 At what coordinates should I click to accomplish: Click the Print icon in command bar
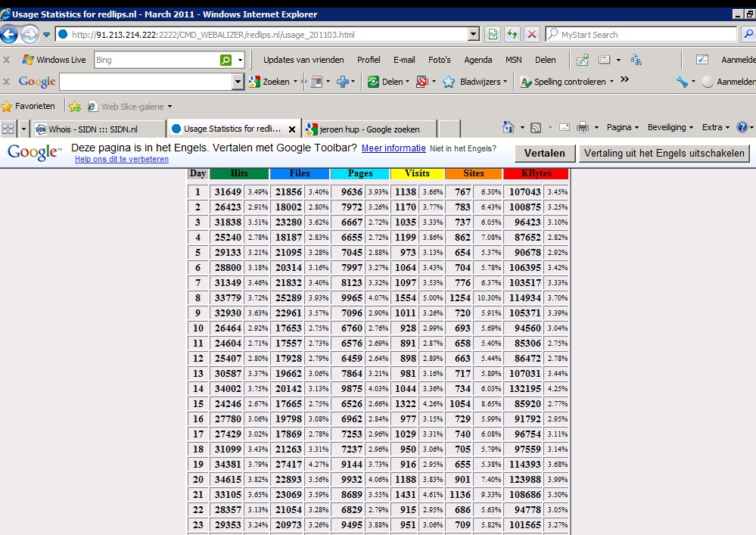point(583,127)
